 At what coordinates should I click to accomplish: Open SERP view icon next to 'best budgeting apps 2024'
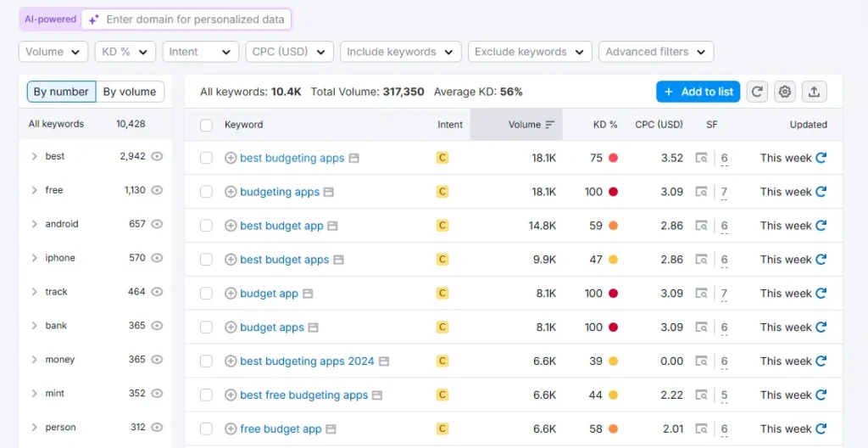point(384,361)
